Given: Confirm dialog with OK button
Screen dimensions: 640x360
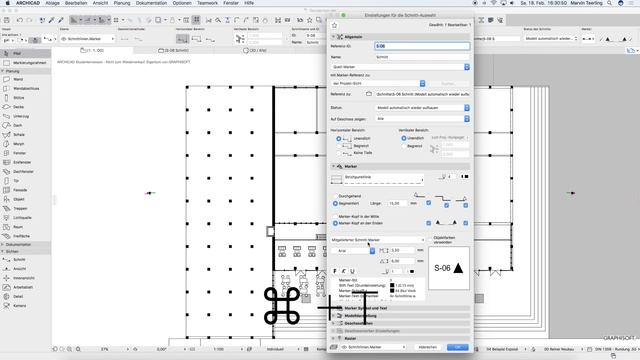Looking at the screenshot, I should (x=458, y=347).
